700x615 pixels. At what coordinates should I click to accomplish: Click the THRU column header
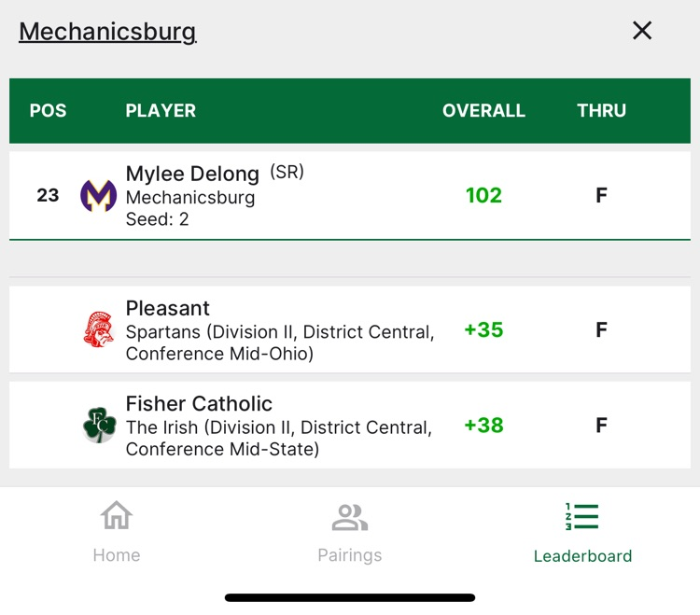[601, 110]
